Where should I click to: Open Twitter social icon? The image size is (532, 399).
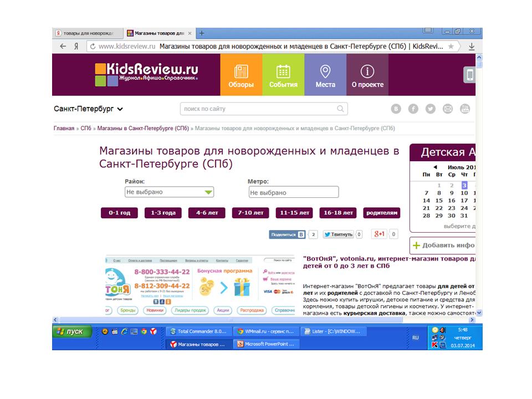point(430,109)
